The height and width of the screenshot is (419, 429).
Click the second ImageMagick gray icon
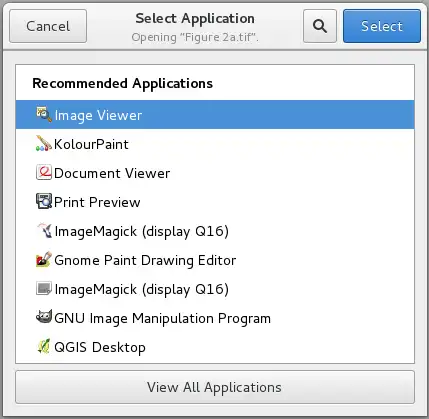pyautogui.click(x=44, y=289)
